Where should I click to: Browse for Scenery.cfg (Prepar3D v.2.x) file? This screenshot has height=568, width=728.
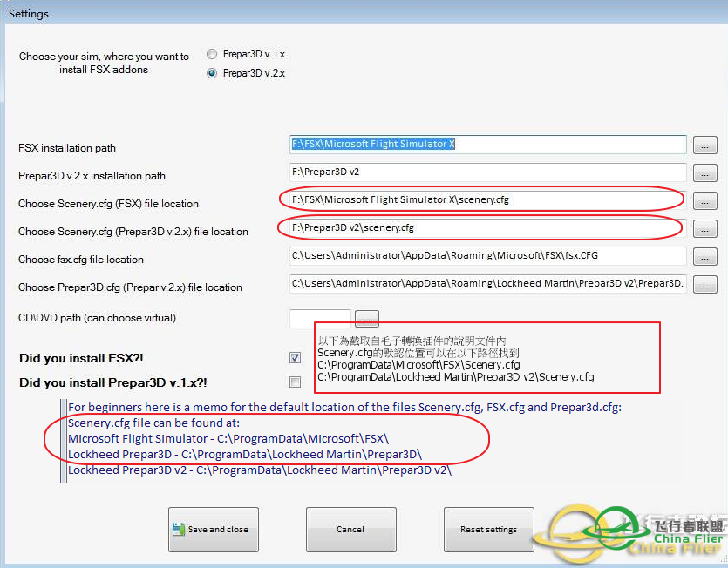704,229
